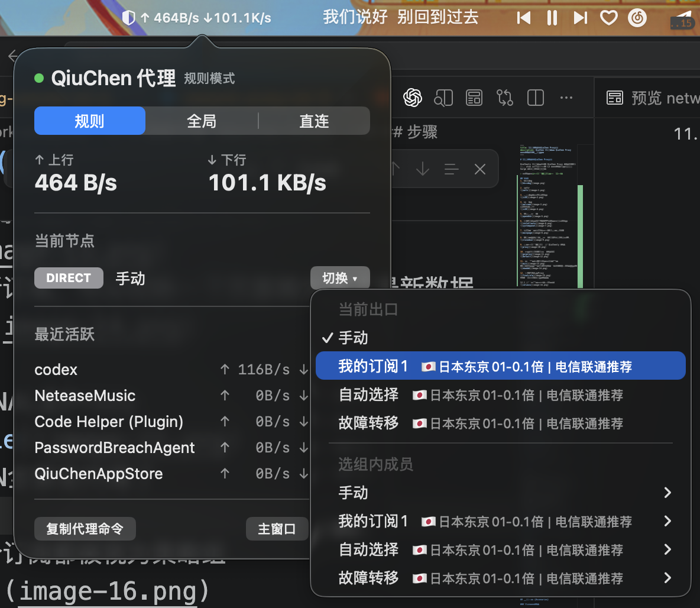Image resolution: width=700 pixels, height=608 pixels.
Task: Click the back arrow in editor window
Action: (12, 56)
